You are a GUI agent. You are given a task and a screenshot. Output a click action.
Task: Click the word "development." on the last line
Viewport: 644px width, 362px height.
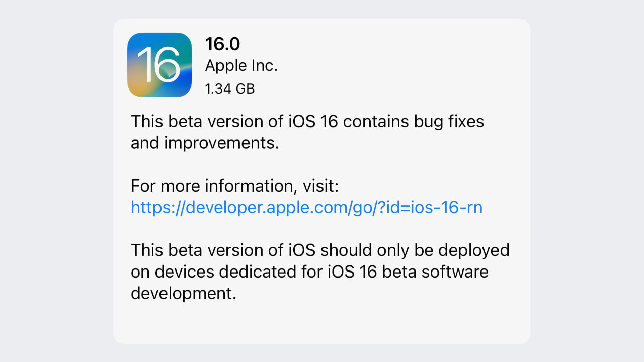[x=183, y=293]
